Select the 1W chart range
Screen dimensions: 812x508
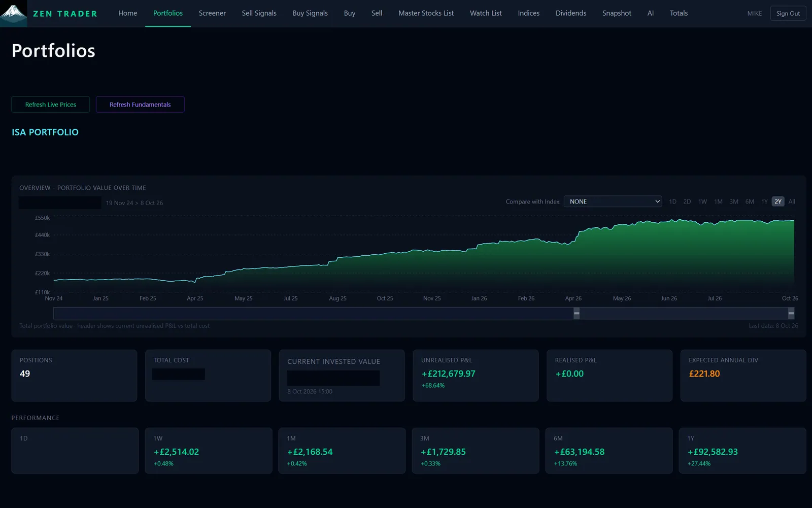[x=702, y=201]
